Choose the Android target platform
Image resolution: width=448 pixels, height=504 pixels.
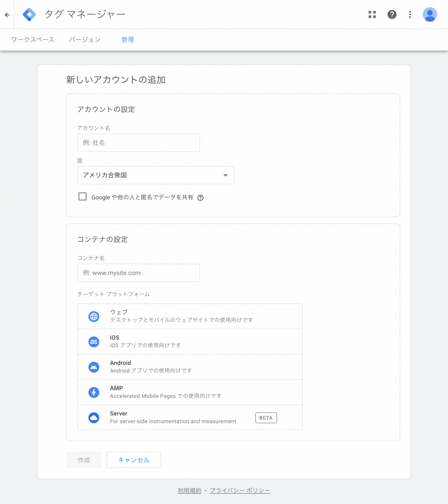[190, 367]
